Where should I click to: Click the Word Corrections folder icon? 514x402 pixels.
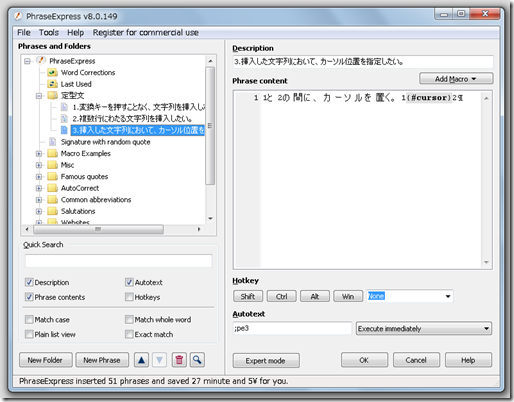52,72
